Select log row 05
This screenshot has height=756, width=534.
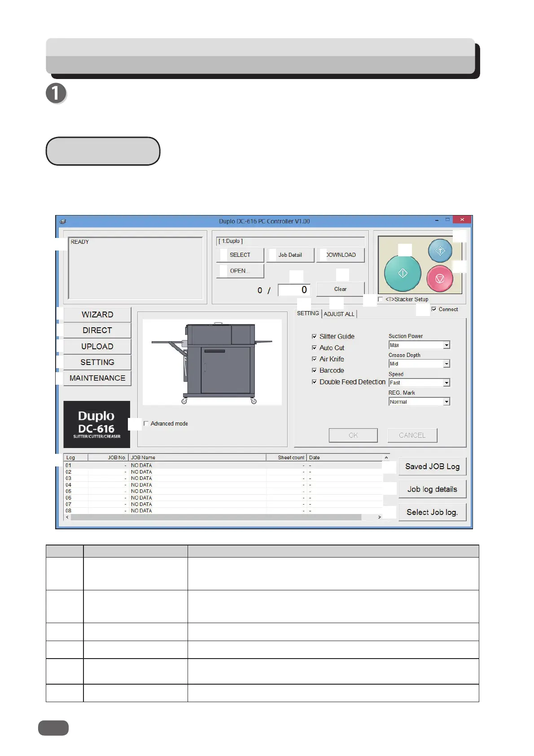point(223,491)
